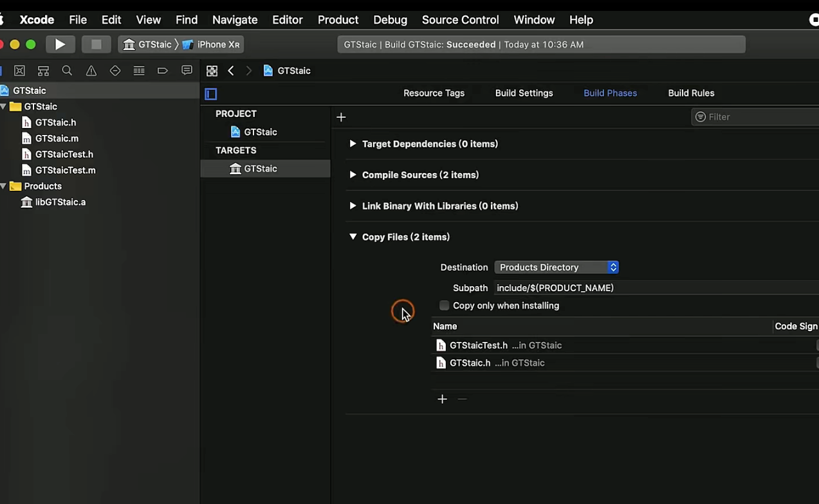Screen dimensions: 819x504
Task: Switch to the Build Settings tab
Action: click(524, 93)
